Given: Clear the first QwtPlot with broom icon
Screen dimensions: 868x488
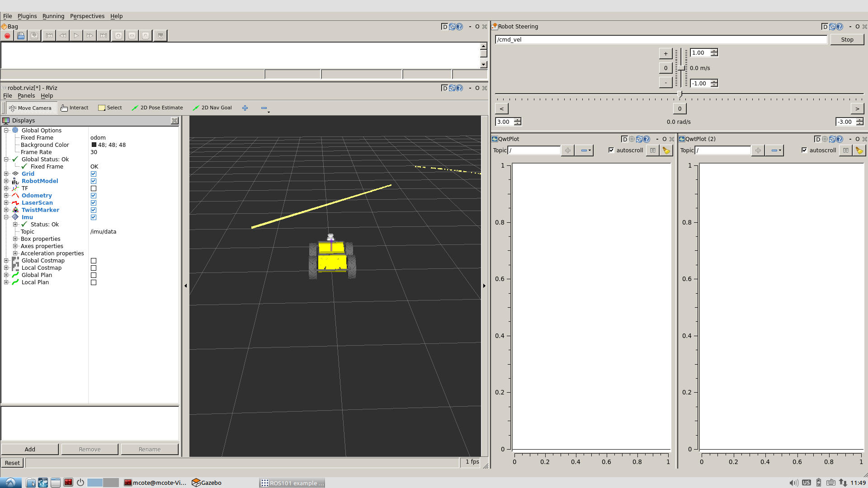Looking at the screenshot, I should pos(666,150).
